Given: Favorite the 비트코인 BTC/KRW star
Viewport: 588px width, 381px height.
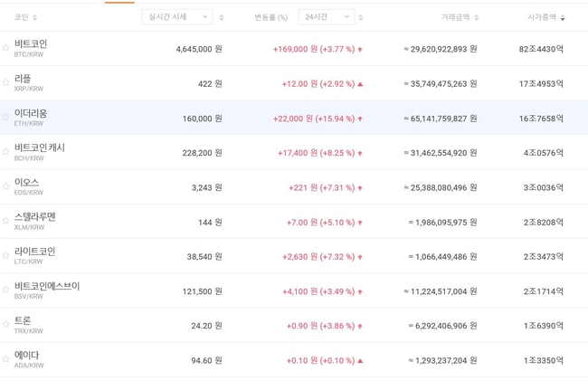Looking at the screenshot, I should 5,48.
